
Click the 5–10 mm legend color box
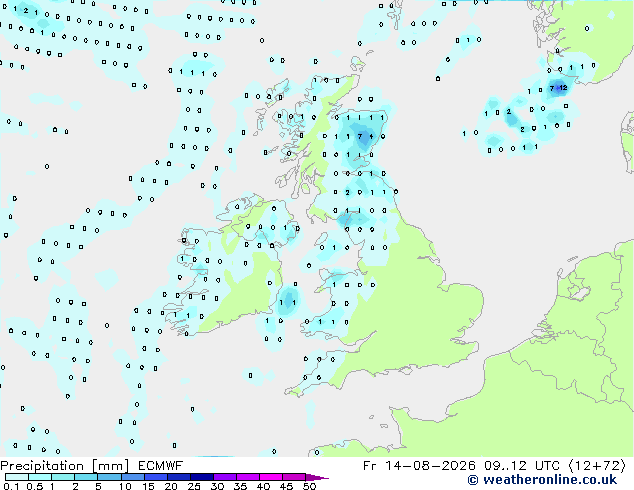click(x=109, y=477)
